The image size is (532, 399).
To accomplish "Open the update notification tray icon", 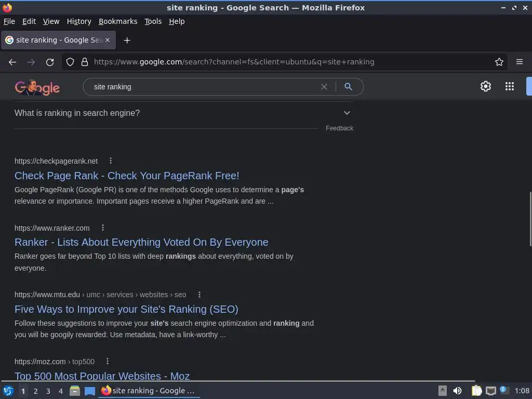I will pyautogui.click(x=504, y=390).
